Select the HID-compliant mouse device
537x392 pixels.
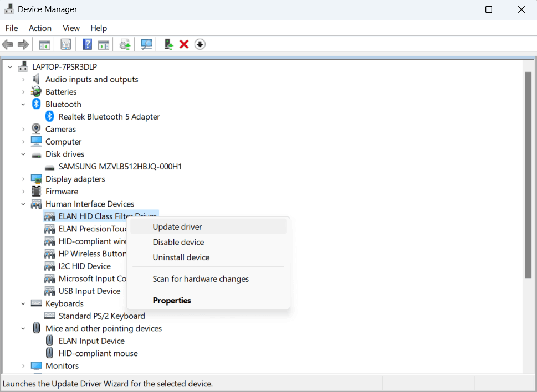(x=98, y=353)
